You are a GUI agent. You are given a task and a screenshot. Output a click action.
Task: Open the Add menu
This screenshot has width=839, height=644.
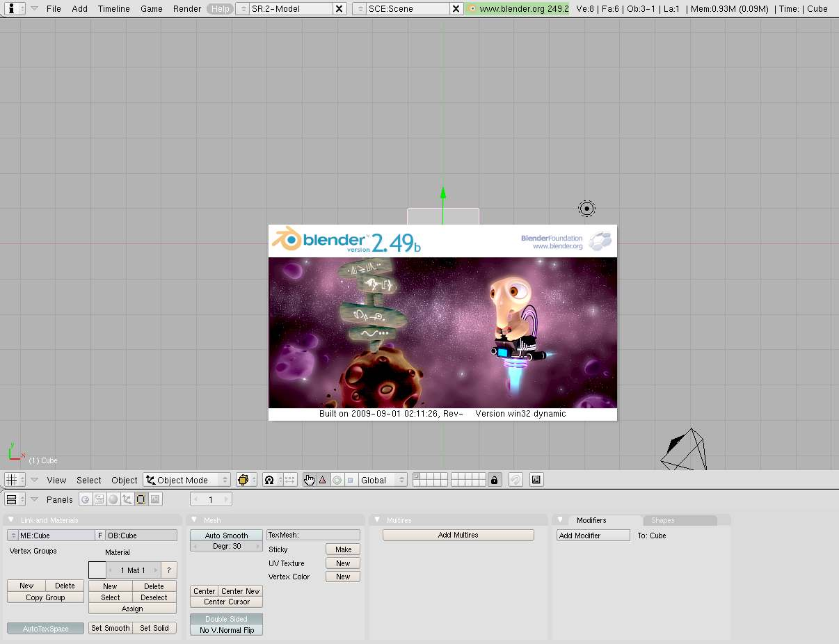coord(80,8)
